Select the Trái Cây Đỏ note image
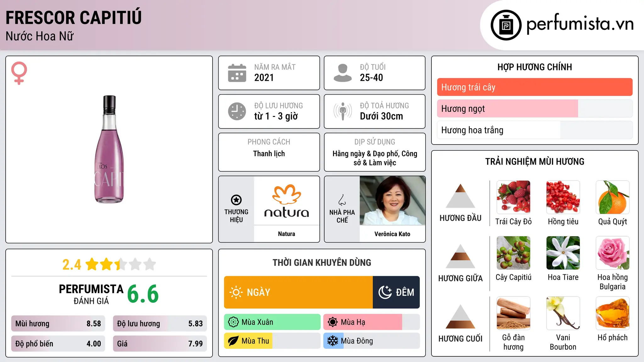 [514, 197]
